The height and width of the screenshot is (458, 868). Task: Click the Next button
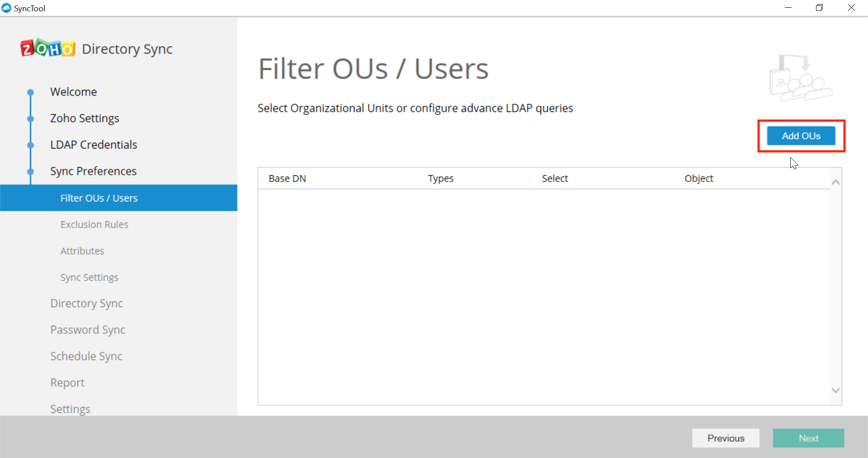point(808,438)
